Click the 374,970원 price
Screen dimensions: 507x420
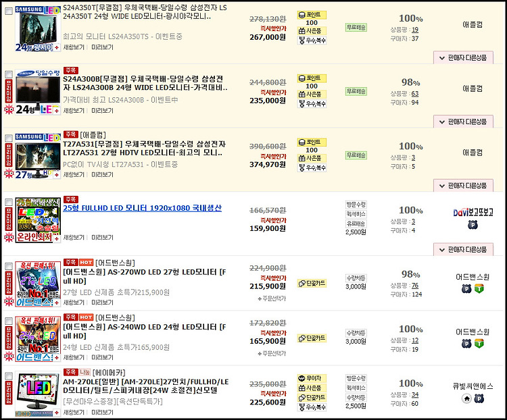coord(268,165)
